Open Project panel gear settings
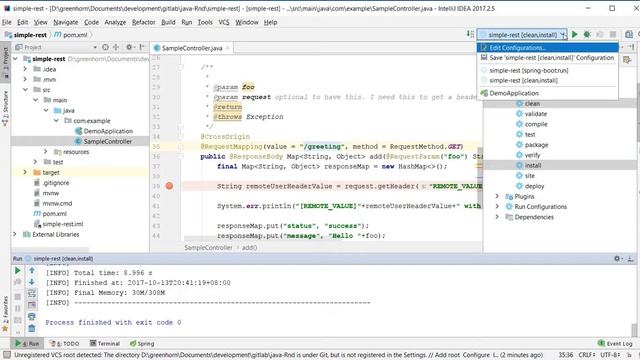640x360 pixels. [130, 47]
